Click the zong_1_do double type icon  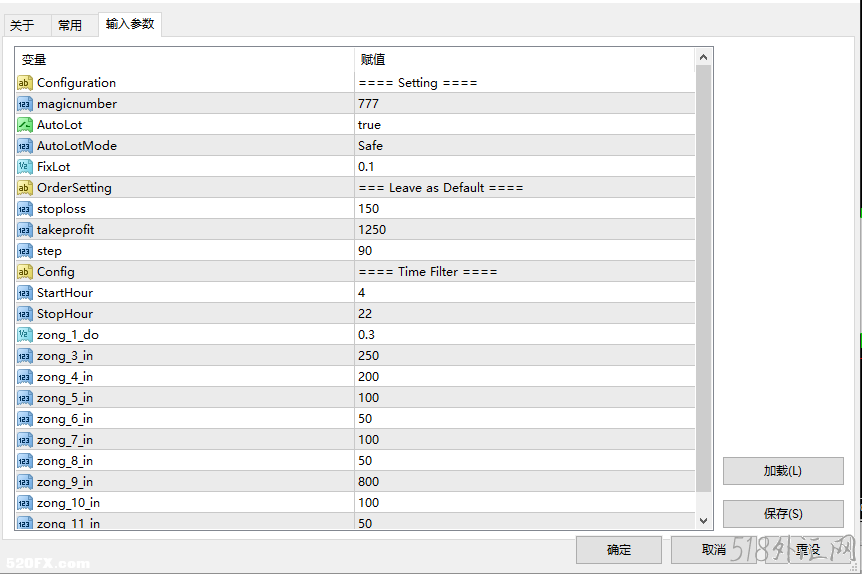pos(25,335)
